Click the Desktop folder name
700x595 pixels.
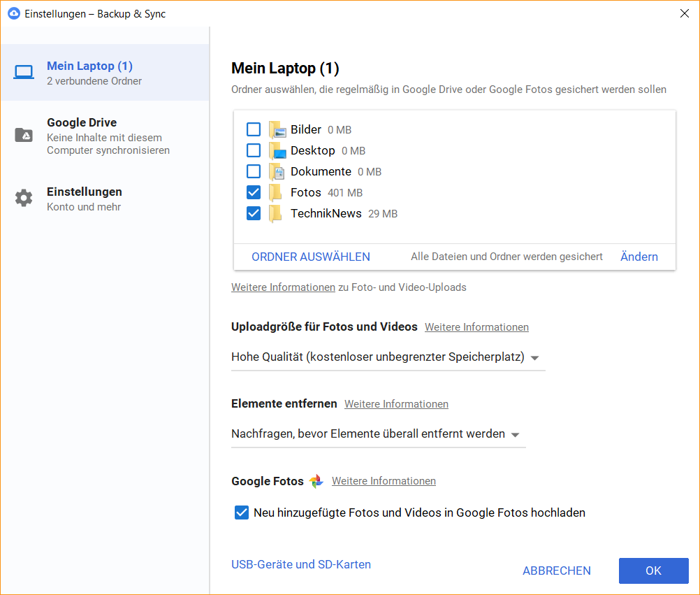pyautogui.click(x=312, y=150)
